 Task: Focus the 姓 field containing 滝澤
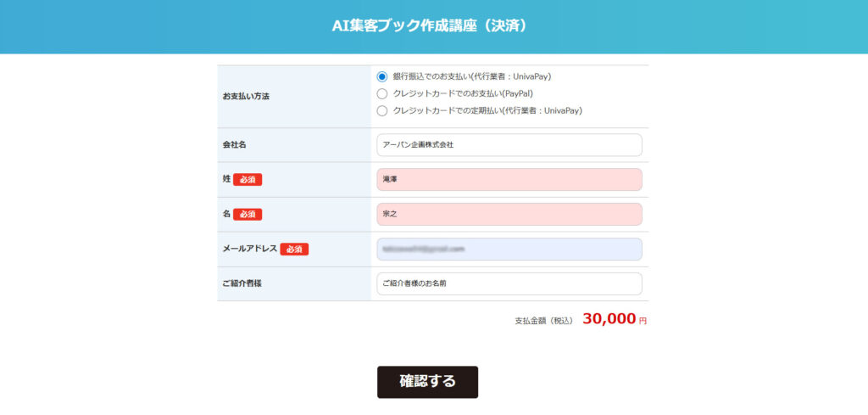(x=509, y=180)
